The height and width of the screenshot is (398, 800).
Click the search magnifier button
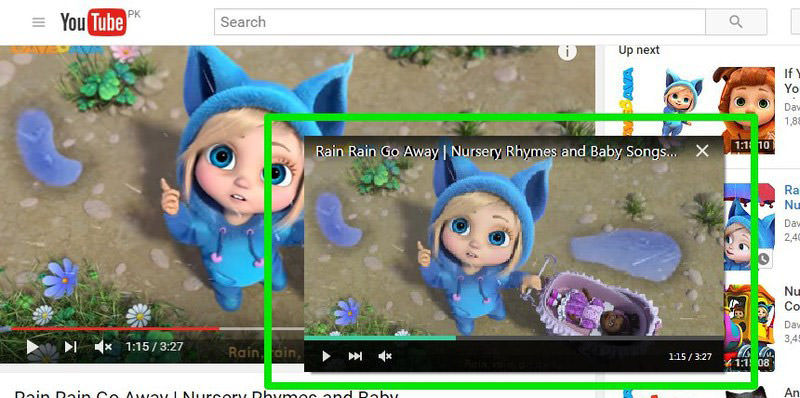tap(736, 22)
